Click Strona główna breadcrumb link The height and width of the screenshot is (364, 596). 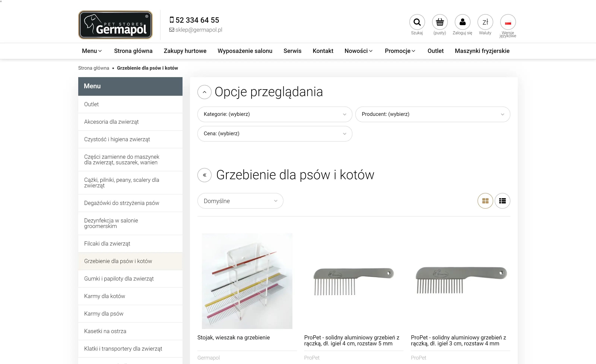pos(94,68)
